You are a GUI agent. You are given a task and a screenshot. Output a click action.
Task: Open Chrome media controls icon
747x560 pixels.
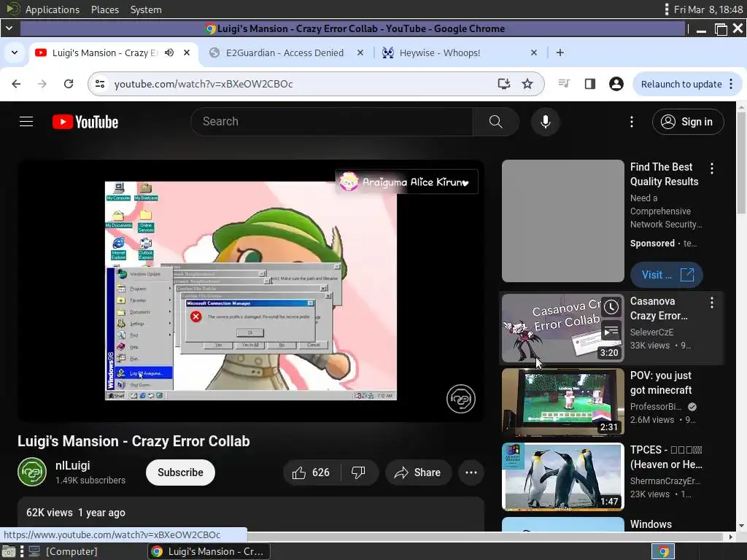(564, 84)
